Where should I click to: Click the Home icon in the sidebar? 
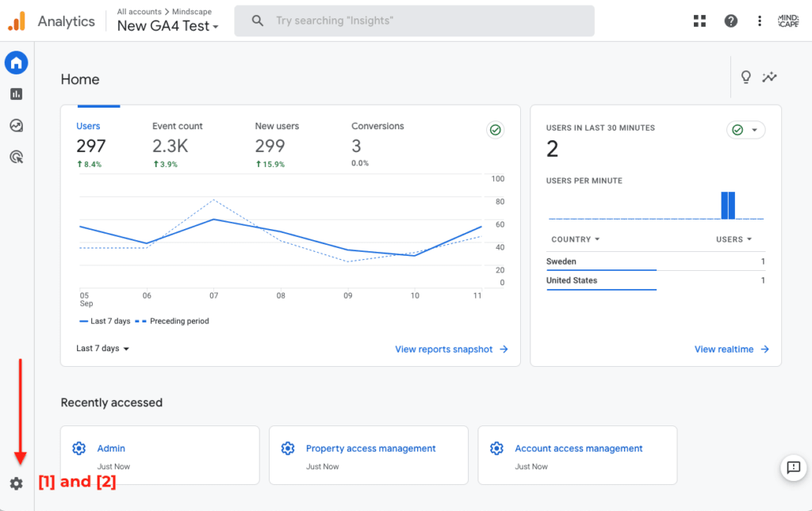pyautogui.click(x=16, y=63)
